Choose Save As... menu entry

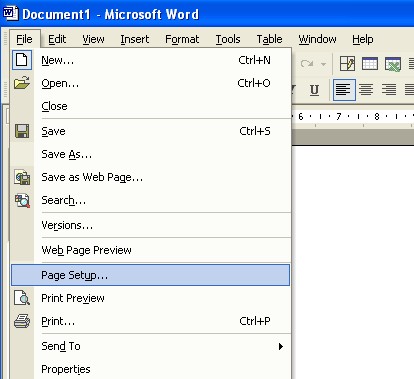pos(150,154)
